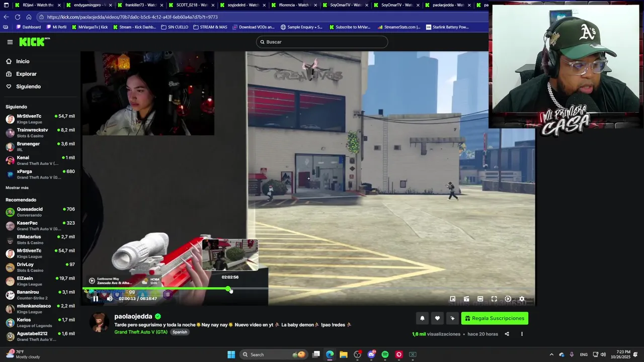Open File Explorer from the taskbar
644x362 pixels.
click(x=343, y=354)
